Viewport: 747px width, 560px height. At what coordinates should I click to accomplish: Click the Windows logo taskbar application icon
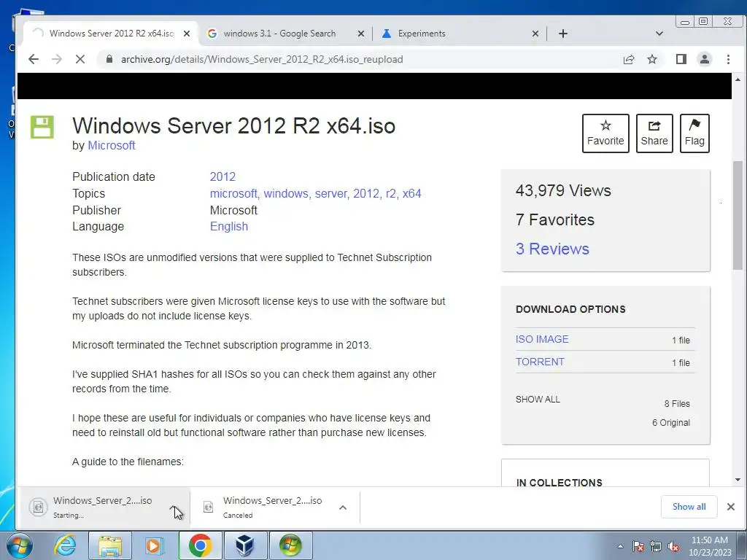coord(290,545)
